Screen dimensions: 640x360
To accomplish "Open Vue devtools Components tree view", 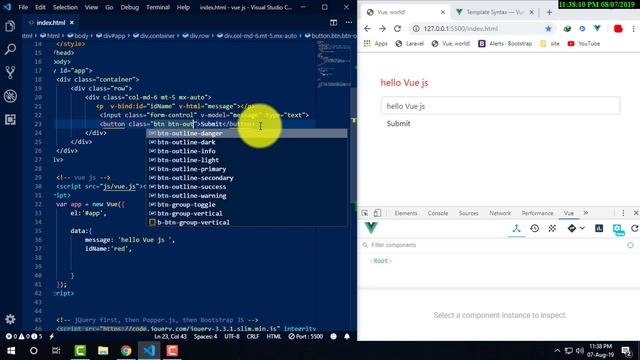I will coord(516,229).
